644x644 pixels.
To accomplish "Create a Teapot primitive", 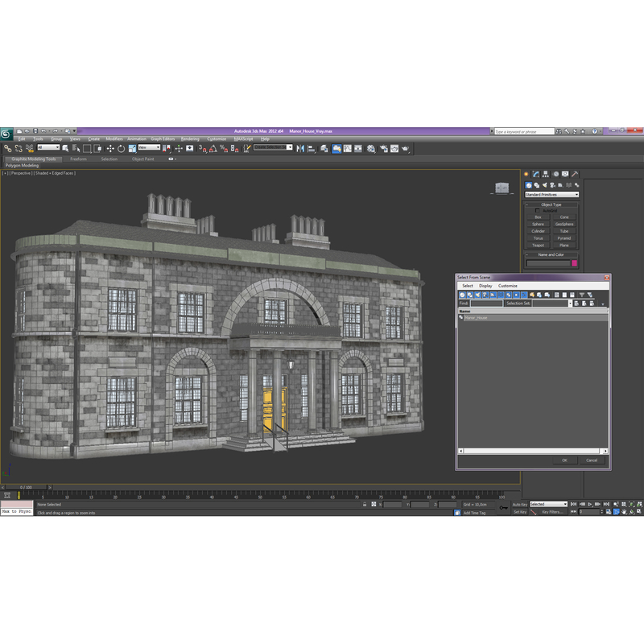I will pyautogui.click(x=538, y=245).
